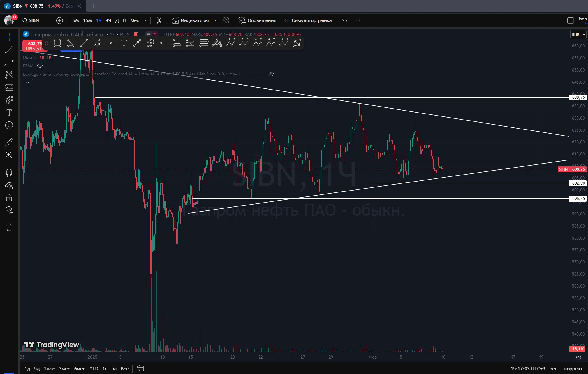Open the emoji icons tool
Viewport: 588px width, 374px height.
tap(9, 125)
